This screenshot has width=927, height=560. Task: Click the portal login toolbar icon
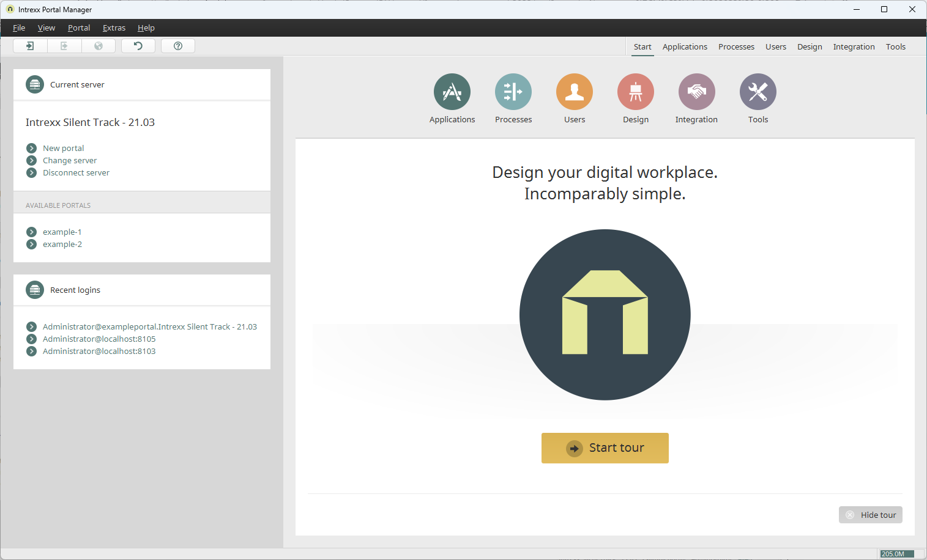coord(30,46)
